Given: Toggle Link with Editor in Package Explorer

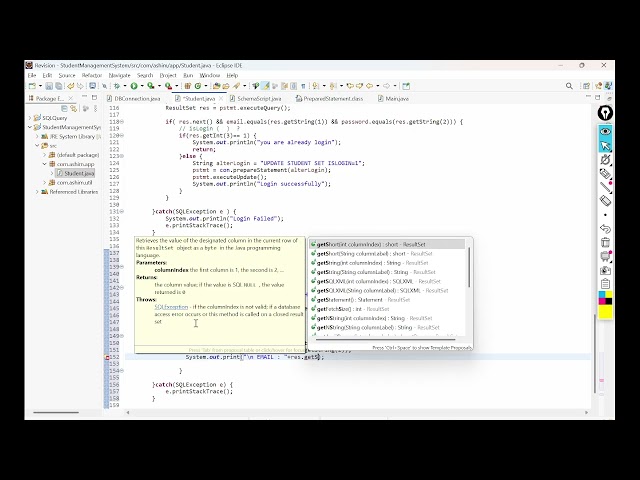Looking at the screenshot, I should point(73,109).
